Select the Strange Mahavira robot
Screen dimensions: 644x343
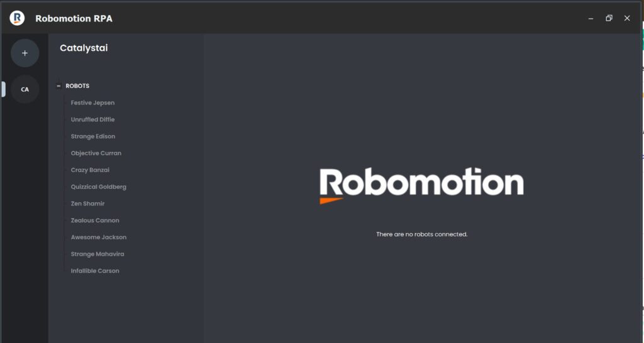click(97, 254)
